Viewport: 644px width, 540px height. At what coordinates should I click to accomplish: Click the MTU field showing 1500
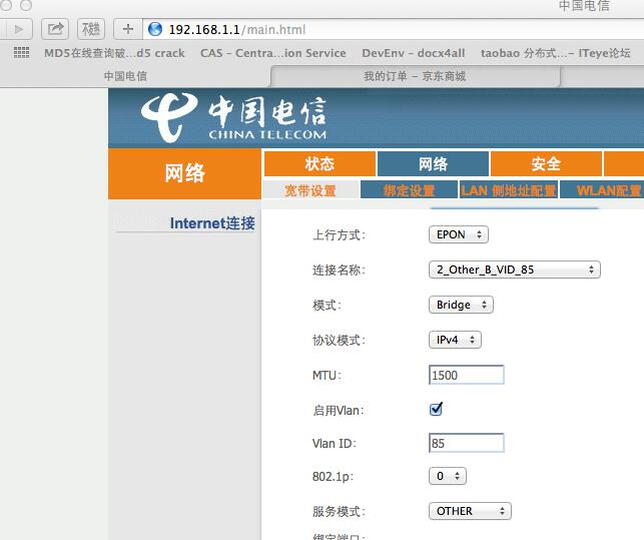click(x=466, y=375)
